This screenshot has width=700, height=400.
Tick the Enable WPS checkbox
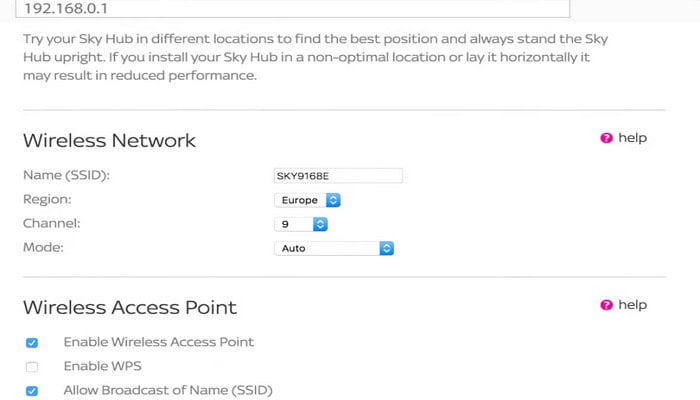pyautogui.click(x=32, y=367)
